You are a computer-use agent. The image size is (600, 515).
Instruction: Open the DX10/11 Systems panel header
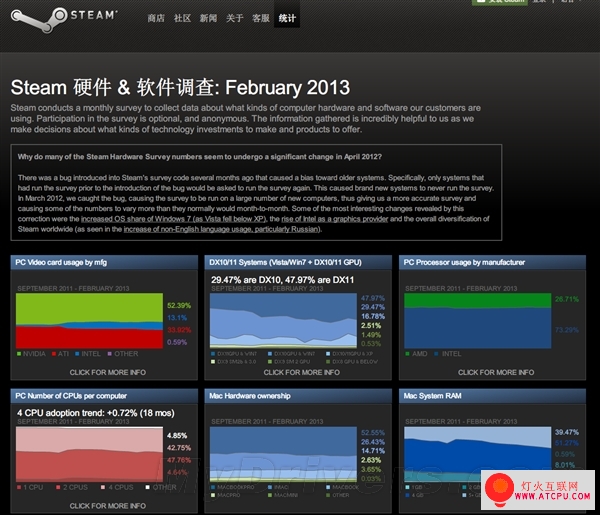click(x=298, y=262)
